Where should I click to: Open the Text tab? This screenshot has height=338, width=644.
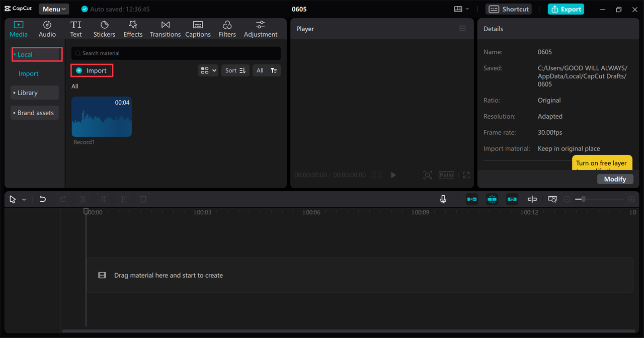(x=76, y=29)
